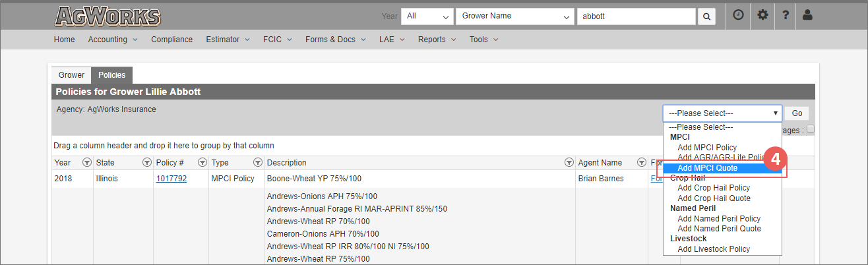The height and width of the screenshot is (265, 868).
Task: Choose Add MPCI Quote option
Action: coord(722,168)
